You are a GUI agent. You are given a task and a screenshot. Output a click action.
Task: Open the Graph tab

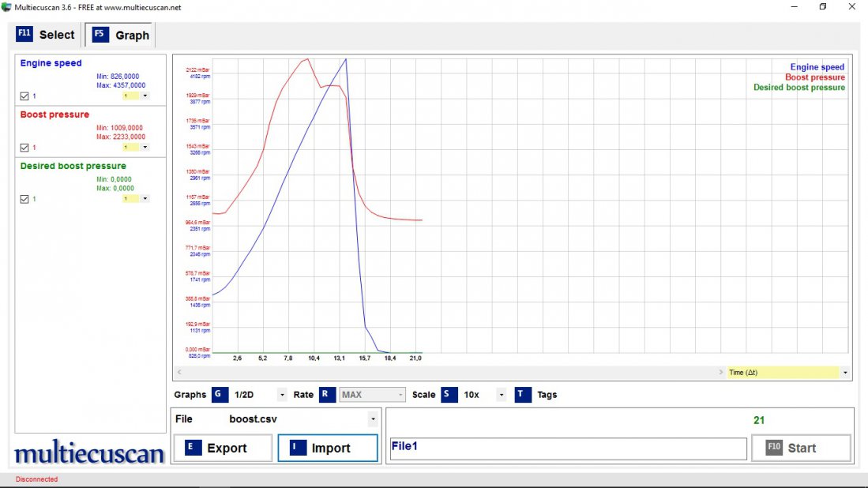tap(121, 36)
